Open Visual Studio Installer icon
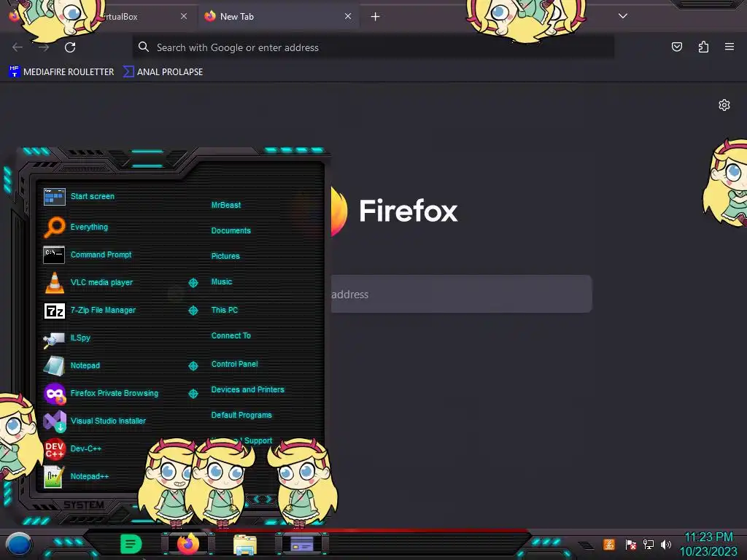Image resolution: width=747 pixels, height=560 pixels. [54, 421]
